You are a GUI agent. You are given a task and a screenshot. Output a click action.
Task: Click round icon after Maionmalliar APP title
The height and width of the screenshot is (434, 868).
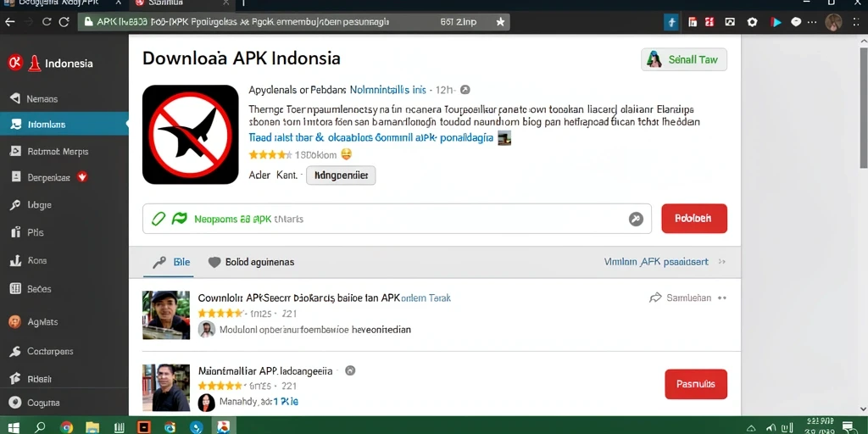click(350, 371)
